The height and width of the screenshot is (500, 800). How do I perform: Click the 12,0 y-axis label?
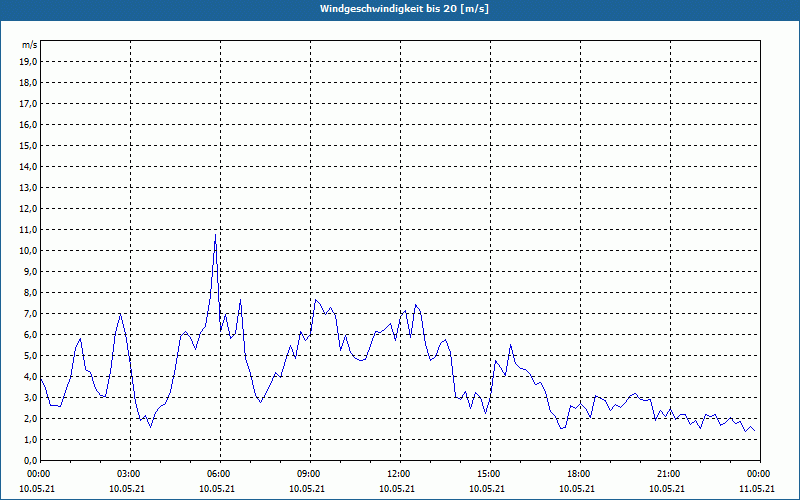pyautogui.click(x=28, y=209)
